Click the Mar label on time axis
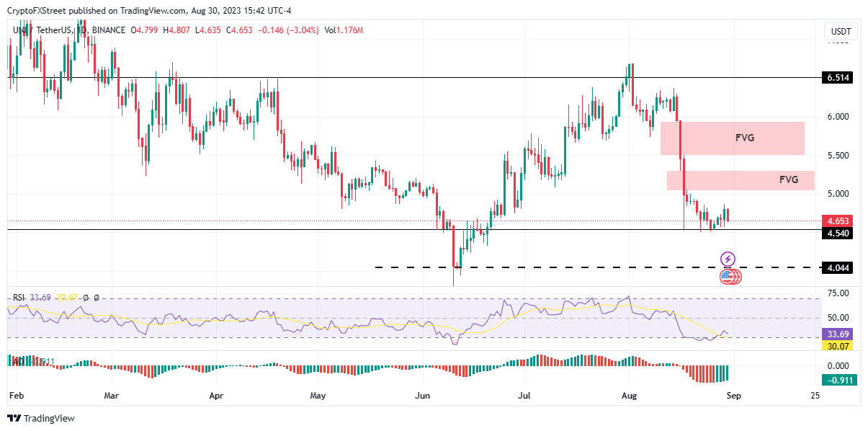Image resolution: width=868 pixels, height=431 pixels. point(111,396)
